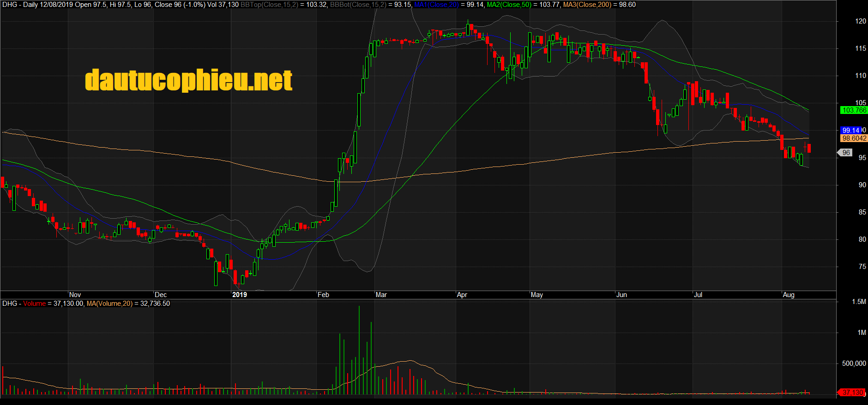The height and width of the screenshot is (405, 868).
Task: Click the orange 98.6042 price tag
Action: pyautogui.click(x=854, y=138)
